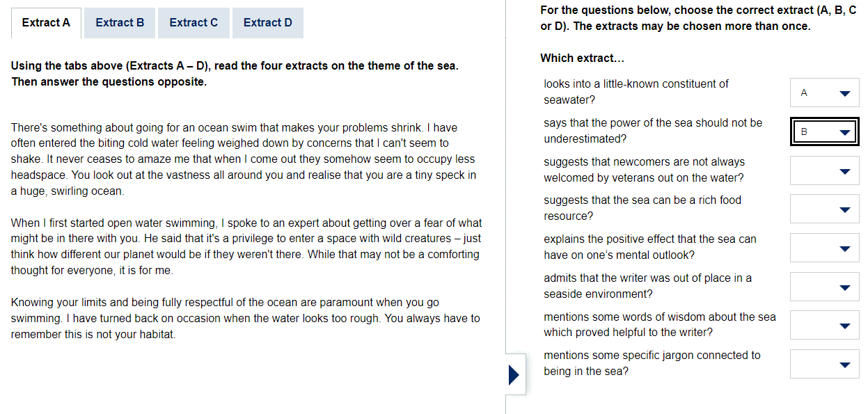Click arrow icon of answer A dropdown
The height and width of the screenshot is (414, 868).
tap(845, 93)
